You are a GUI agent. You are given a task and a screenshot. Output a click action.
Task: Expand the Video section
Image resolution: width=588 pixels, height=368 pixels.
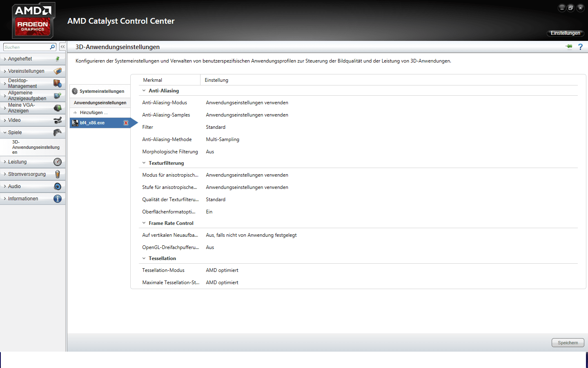5,120
